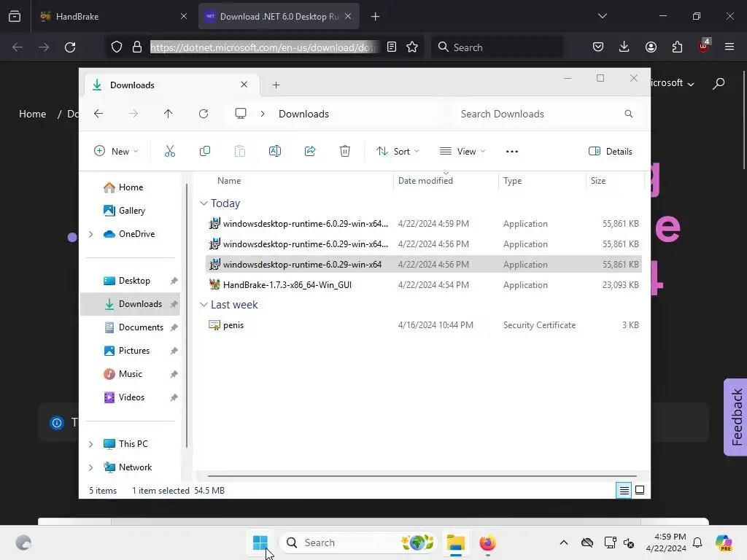
Task: Refresh the Downloads folder view
Action: pos(204,114)
